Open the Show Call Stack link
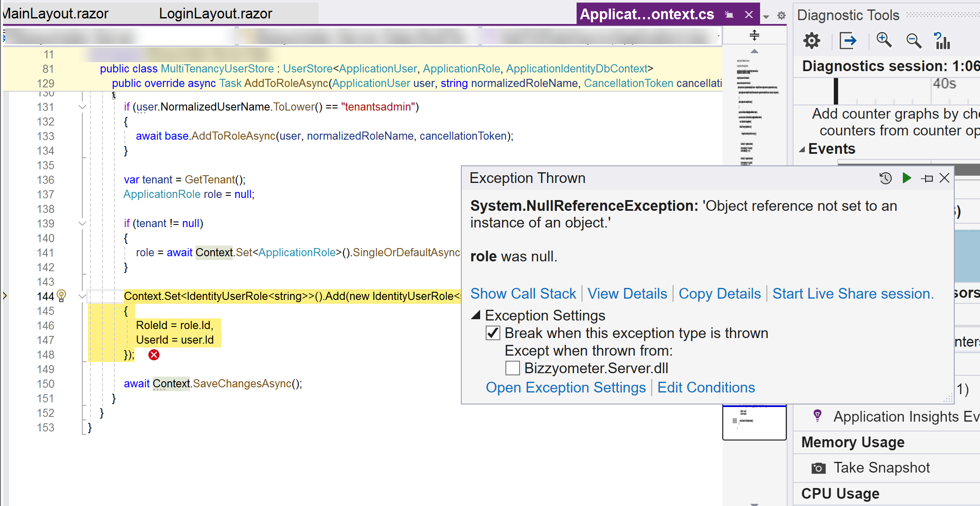The height and width of the screenshot is (506, 980). 523,294
